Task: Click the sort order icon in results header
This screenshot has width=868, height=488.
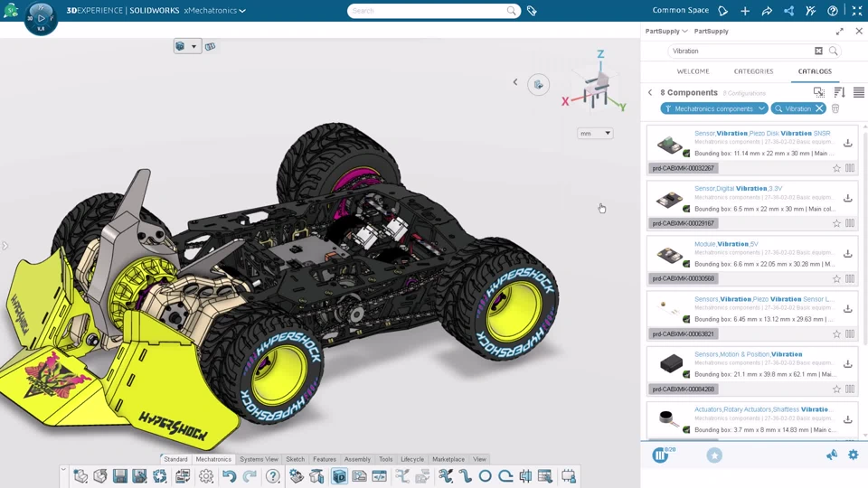Action: (x=839, y=92)
